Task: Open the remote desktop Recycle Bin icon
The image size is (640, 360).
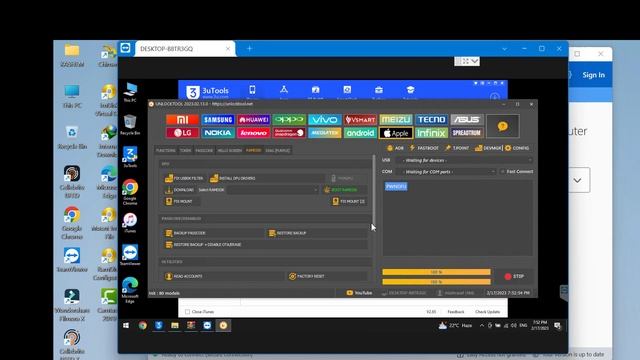Action: click(130, 124)
